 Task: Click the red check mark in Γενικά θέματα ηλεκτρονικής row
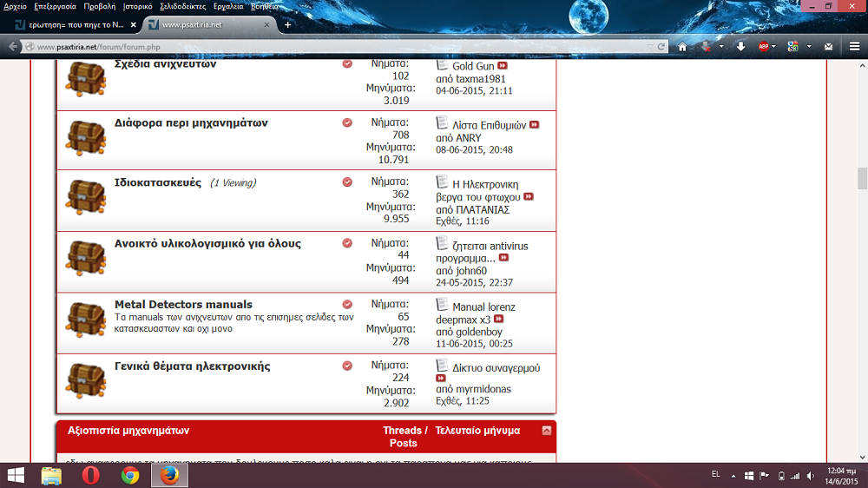click(x=347, y=366)
